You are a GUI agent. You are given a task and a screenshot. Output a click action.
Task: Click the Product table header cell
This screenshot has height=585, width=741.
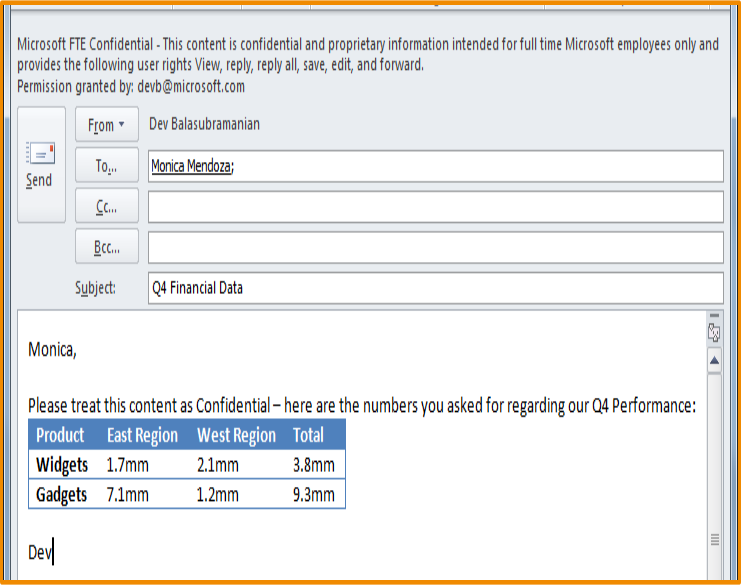click(60, 435)
